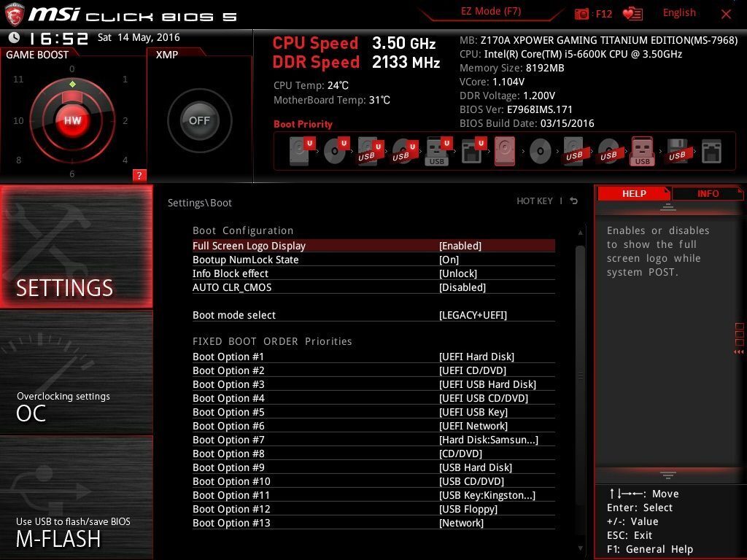Click the MSI dragon shield logo

coord(15,14)
